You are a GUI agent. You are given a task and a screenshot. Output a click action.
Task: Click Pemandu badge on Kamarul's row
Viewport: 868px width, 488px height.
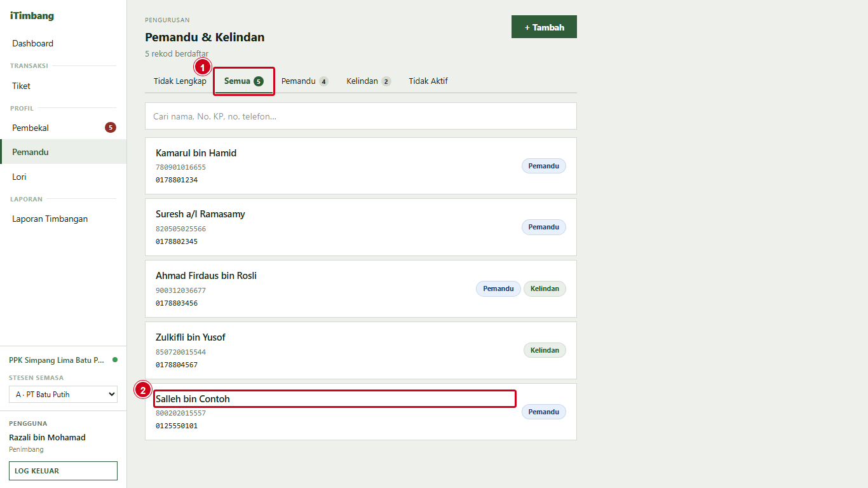pos(544,166)
